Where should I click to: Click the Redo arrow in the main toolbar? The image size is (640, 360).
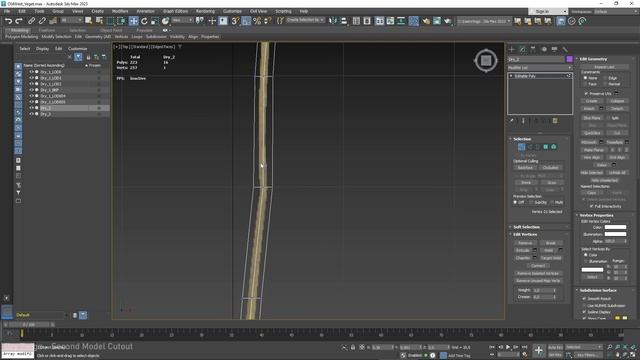click(19, 21)
